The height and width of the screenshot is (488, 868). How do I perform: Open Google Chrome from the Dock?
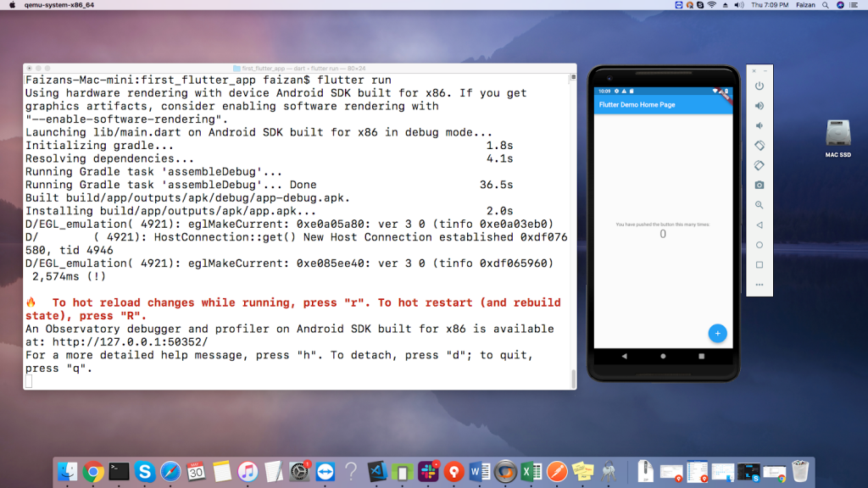click(93, 471)
